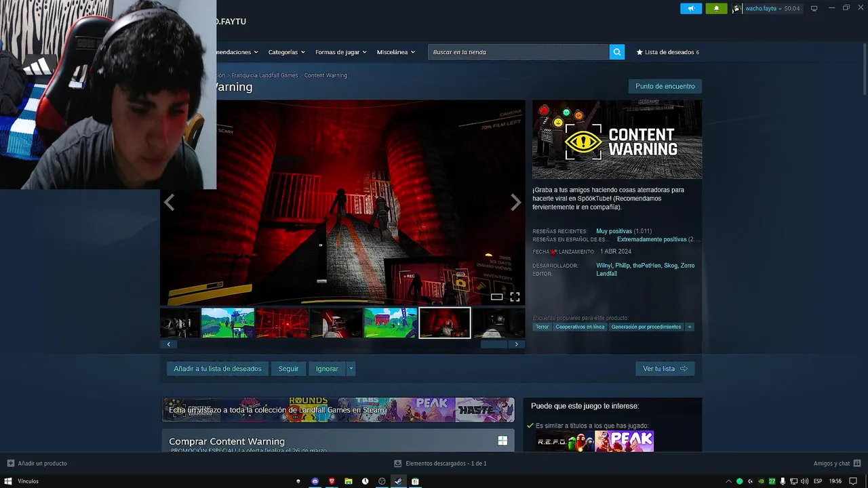Click Franquicia Landfall Games breadcrumb

tap(264, 75)
